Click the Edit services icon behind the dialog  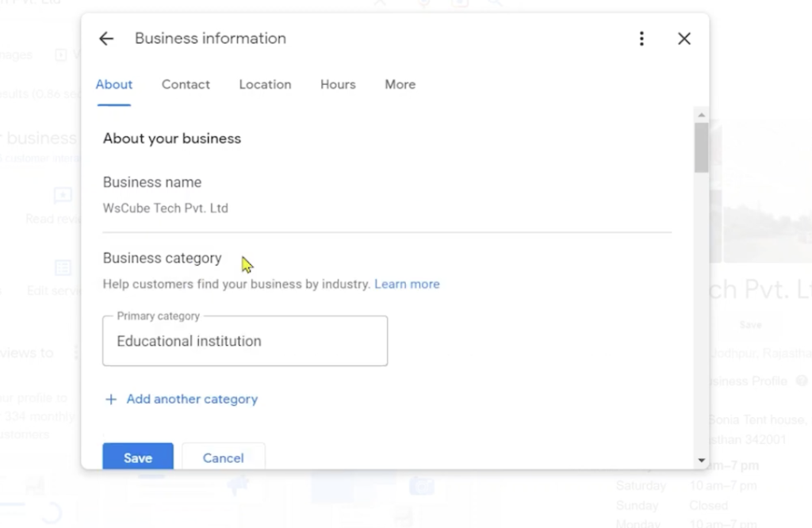[62, 268]
